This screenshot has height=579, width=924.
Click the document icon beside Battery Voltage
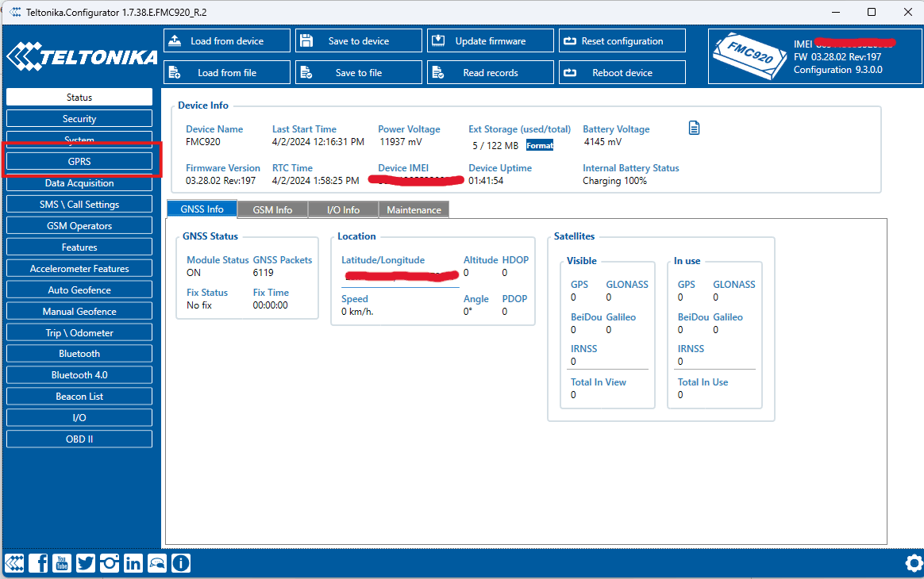pos(694,128)
